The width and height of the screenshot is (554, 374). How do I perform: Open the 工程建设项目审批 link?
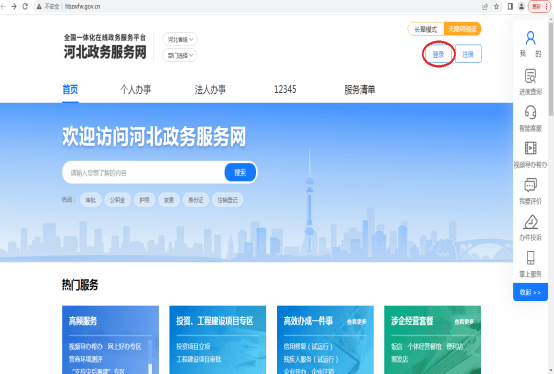pyautogui.click(x=199, y=359)
